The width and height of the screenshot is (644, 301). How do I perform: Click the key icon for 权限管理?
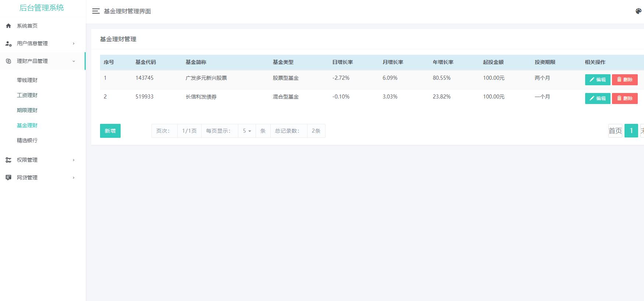point(8,160)
